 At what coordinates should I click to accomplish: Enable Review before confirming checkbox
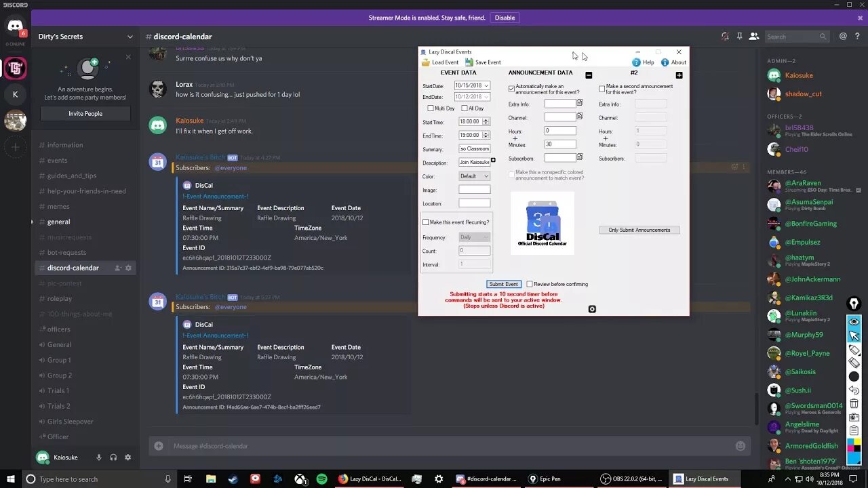[530, 284]
